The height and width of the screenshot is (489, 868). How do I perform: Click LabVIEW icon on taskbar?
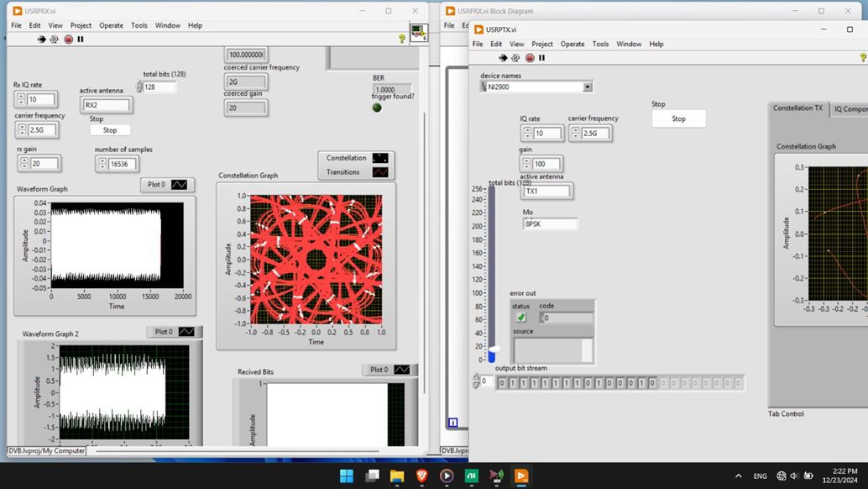point(521,476)
